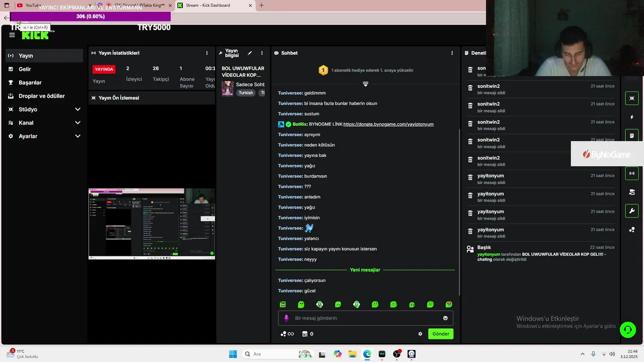
Task: Edit stream info with pencil icon
Action: [250, 53]
